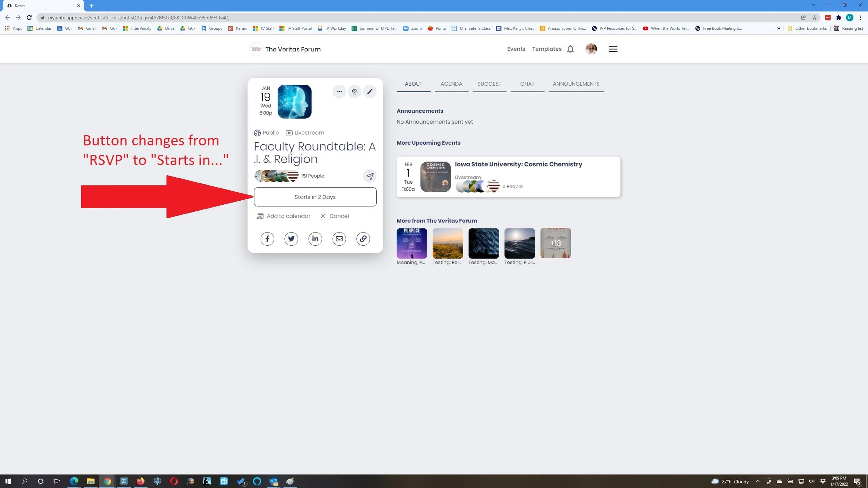Viewport: 868px width, 488px height.
Task: Click the three-dots more options icon
Action: 339,92
